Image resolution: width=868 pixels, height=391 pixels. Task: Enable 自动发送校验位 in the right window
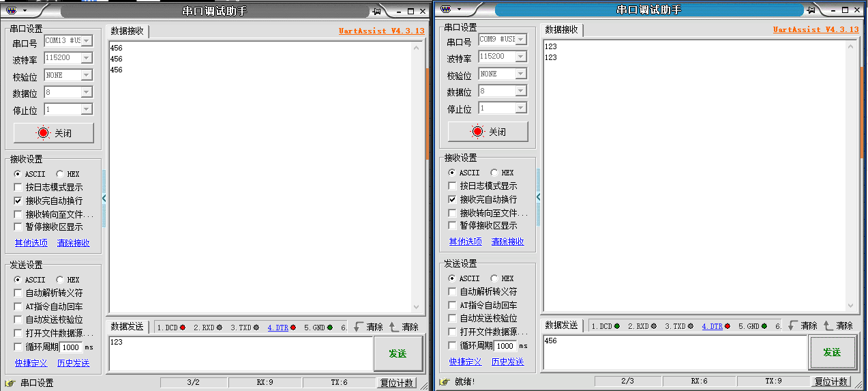pyautogui.click(x=452, y=318)
